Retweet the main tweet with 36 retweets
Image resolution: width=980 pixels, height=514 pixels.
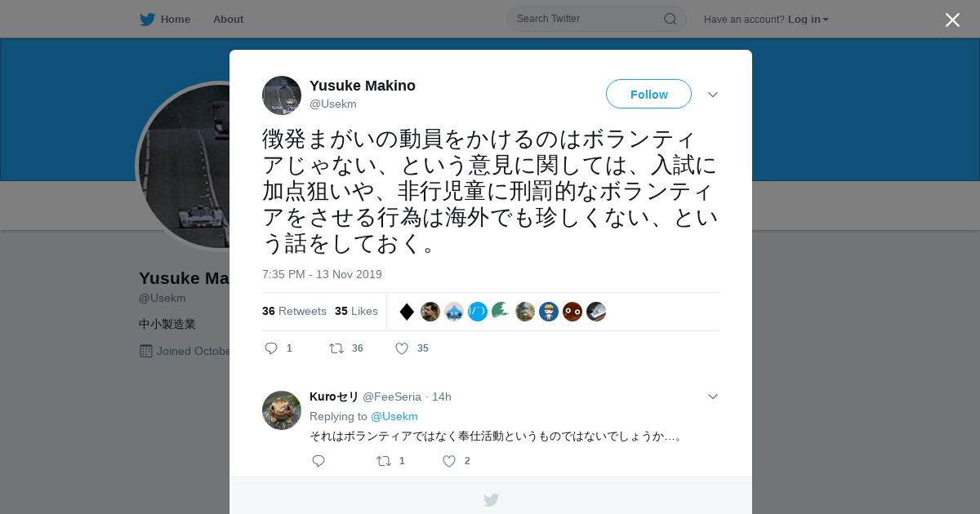336,348
